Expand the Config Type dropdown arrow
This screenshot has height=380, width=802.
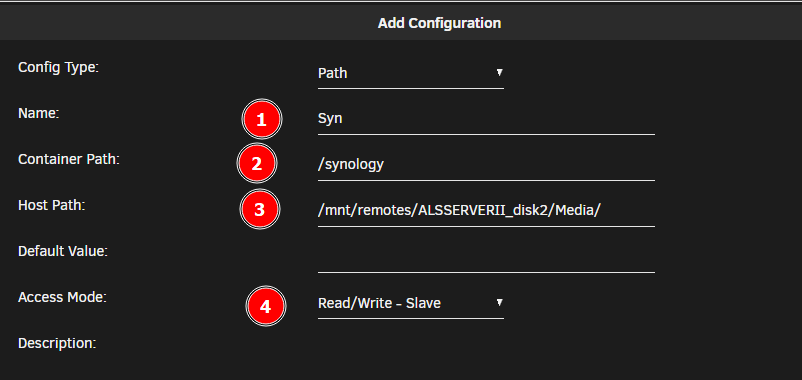coord(499,73)
